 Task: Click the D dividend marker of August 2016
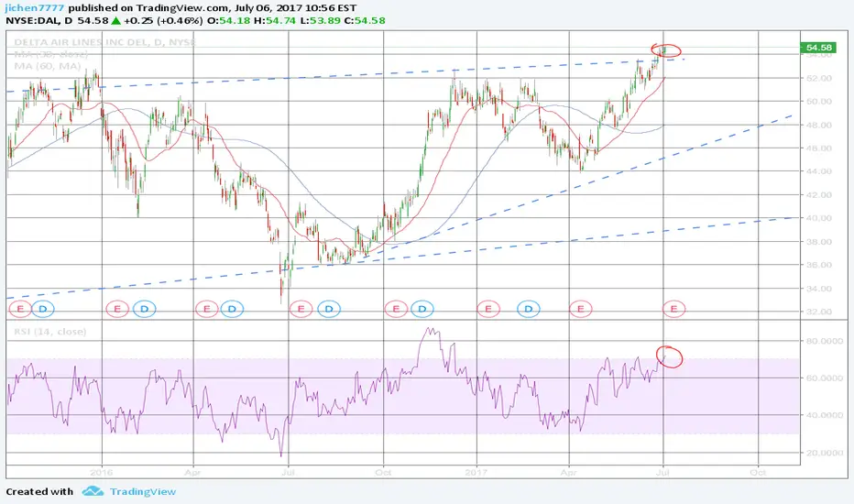coord(328,309)
